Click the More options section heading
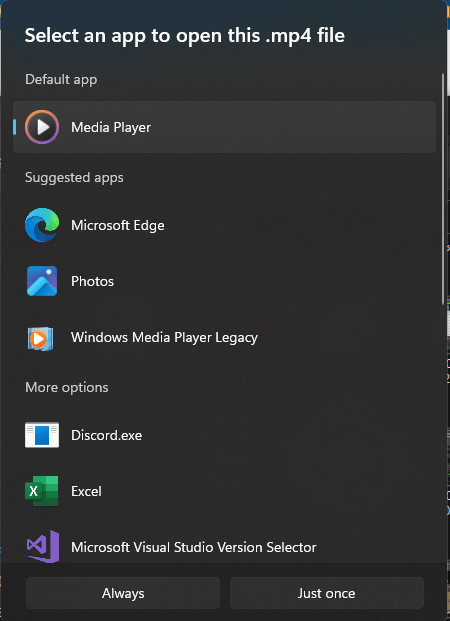Screen dimensions: 450x621 (67, 387)
